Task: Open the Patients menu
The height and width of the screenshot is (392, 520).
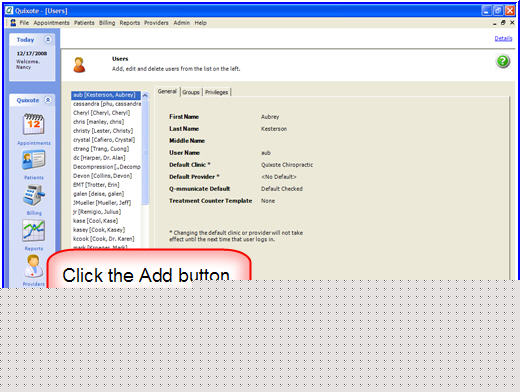Action: point(84,23)
